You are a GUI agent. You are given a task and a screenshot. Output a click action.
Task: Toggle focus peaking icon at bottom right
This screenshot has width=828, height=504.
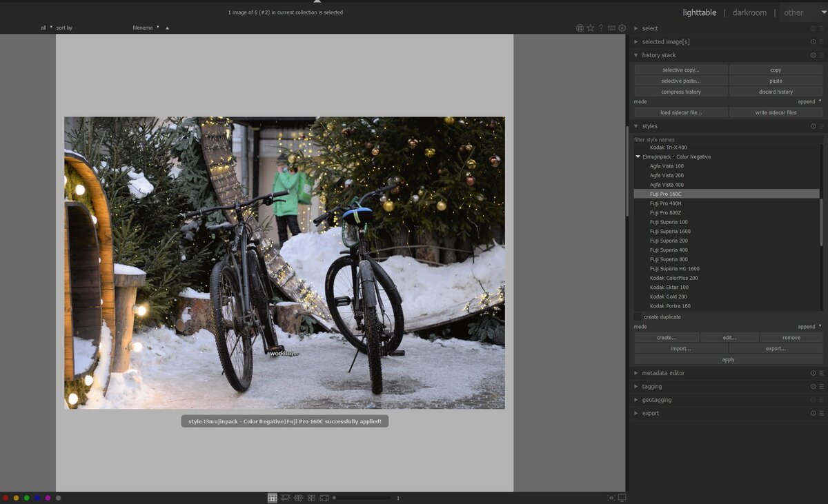click(611, 498)
